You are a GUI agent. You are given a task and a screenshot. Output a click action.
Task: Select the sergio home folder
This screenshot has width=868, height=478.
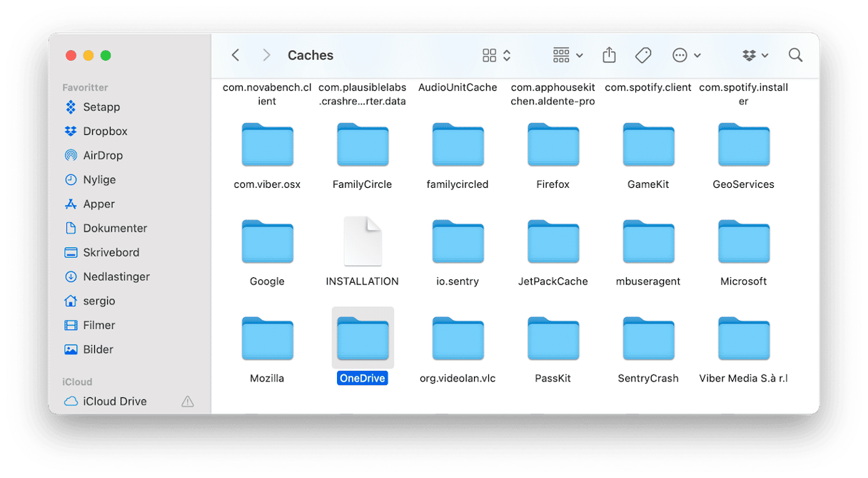pos(90,302)
